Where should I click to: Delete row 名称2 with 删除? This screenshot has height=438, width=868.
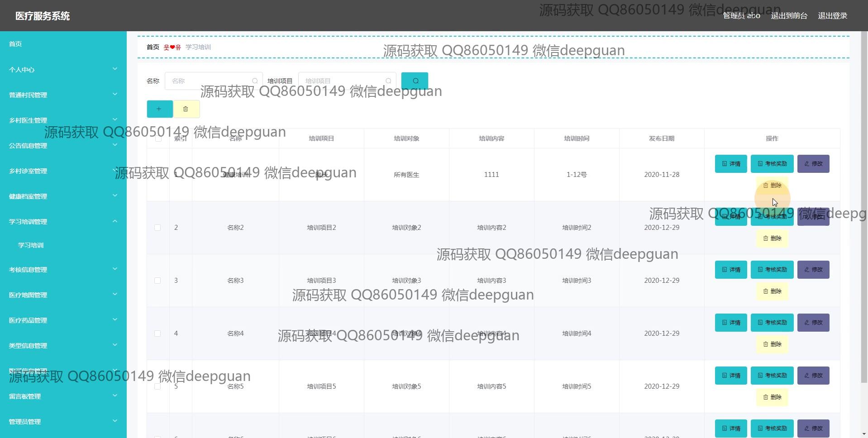[x=772, y=238]
